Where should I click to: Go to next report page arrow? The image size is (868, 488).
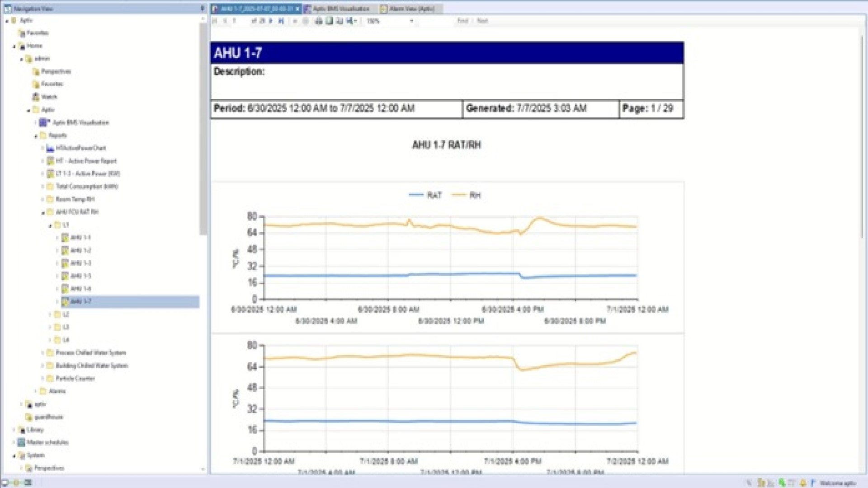pyautogui.click(x=271, y=21)
